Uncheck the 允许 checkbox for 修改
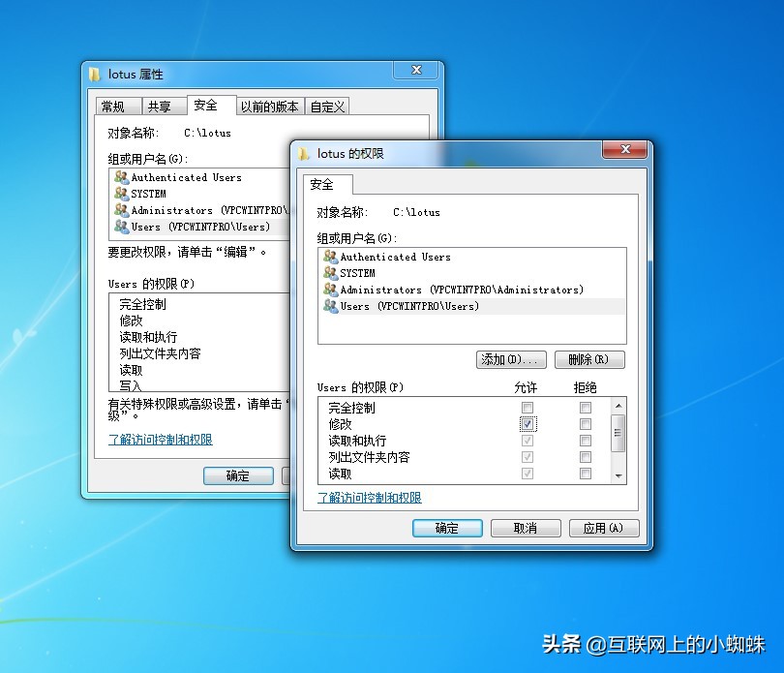 tap(528, 423)
